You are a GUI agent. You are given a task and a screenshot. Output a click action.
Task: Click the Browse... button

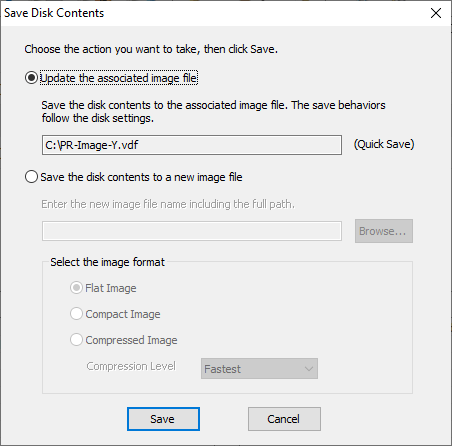[384, 231]
